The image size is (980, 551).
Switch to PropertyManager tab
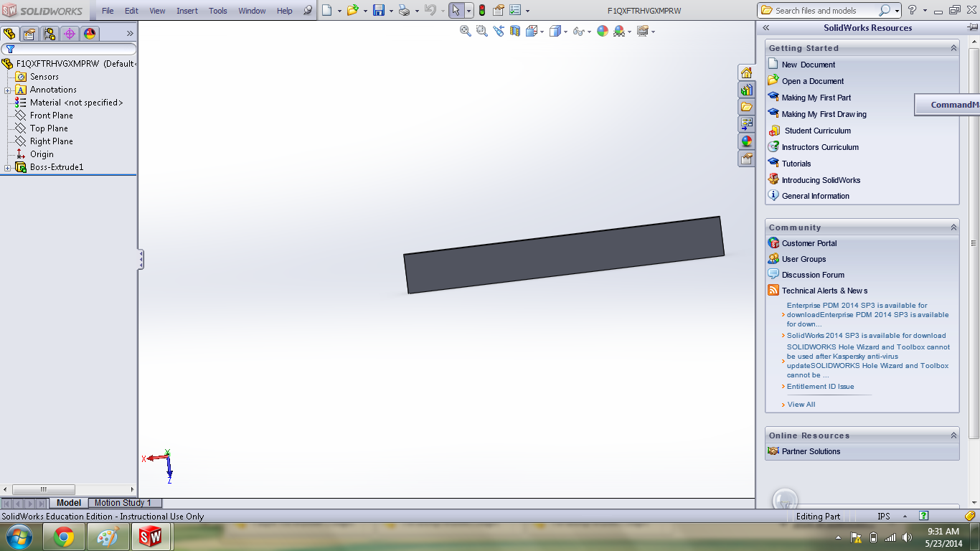29,34
